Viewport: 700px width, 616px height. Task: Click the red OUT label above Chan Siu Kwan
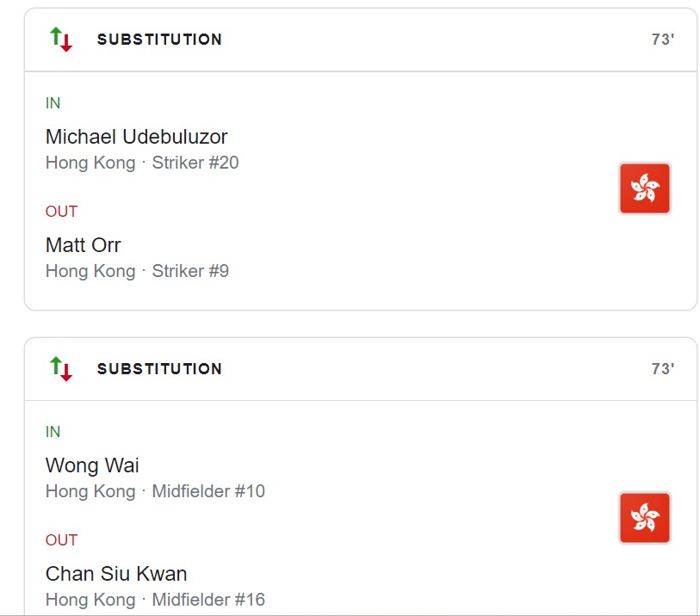tap(61, 540)
